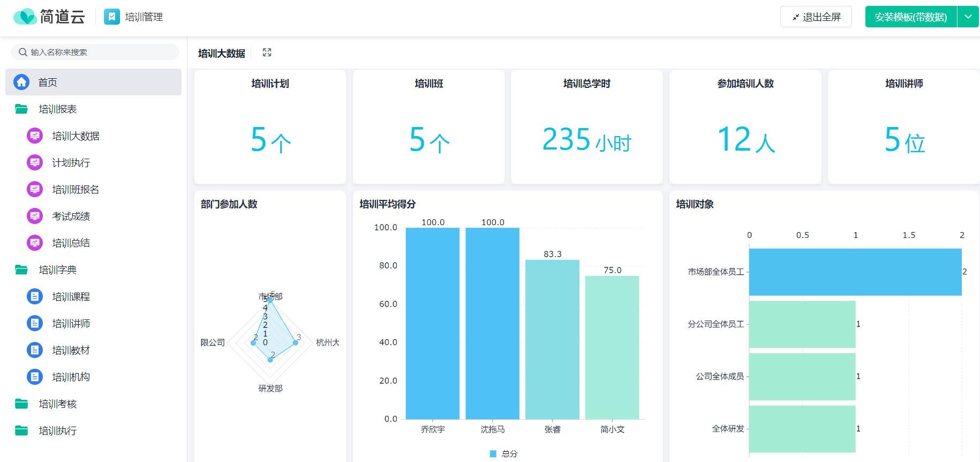Viewport: 980px width, 462px height.
Task: Click the 培训教材 form icon
Action: pyautogui.click(x=35, y=350)
